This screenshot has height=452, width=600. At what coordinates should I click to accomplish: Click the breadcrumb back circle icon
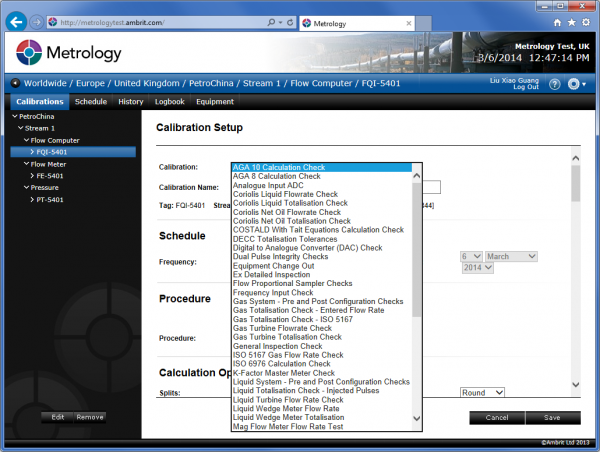click(15, 83)
